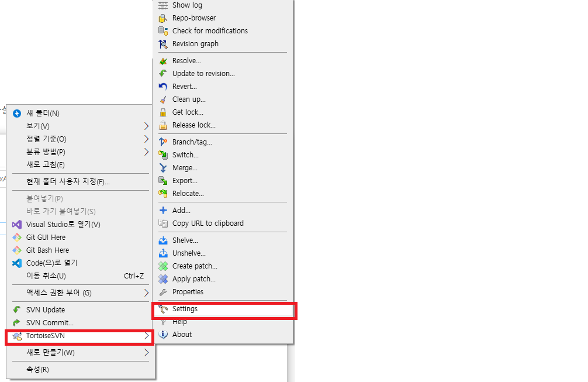Click the About label
Screen dimensions: 588x382
click(182, 335)
